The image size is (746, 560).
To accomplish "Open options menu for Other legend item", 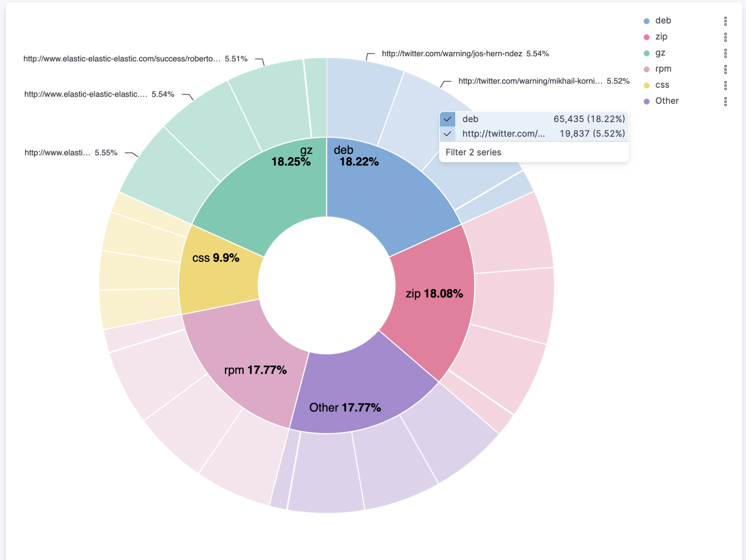I will point(725,101).
